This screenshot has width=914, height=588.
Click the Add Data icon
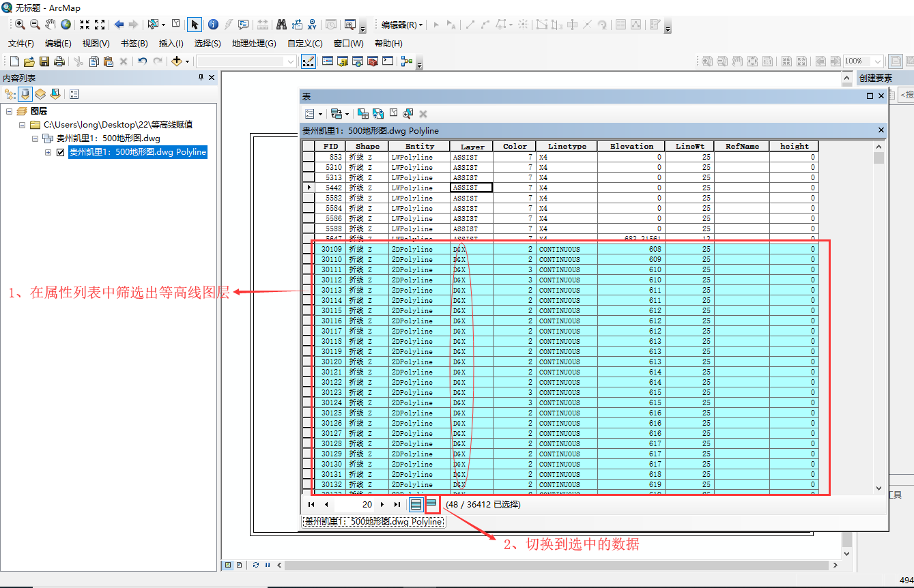tap(176, 61)
